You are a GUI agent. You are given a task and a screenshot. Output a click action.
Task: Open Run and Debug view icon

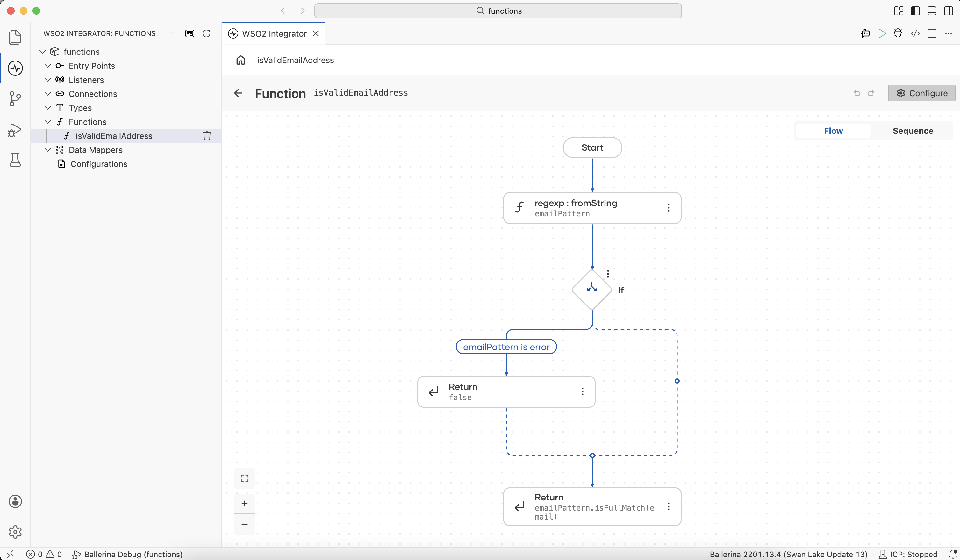[15, 130]
